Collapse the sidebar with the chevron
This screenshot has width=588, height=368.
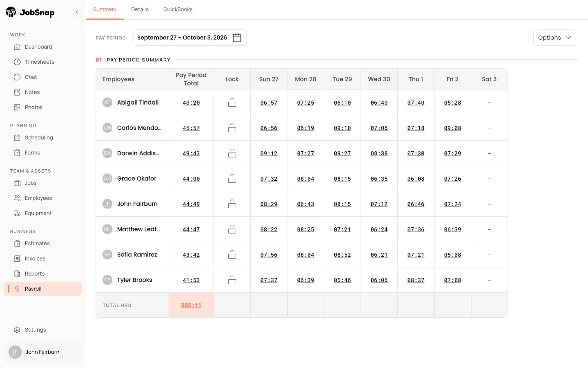[77, 12]
